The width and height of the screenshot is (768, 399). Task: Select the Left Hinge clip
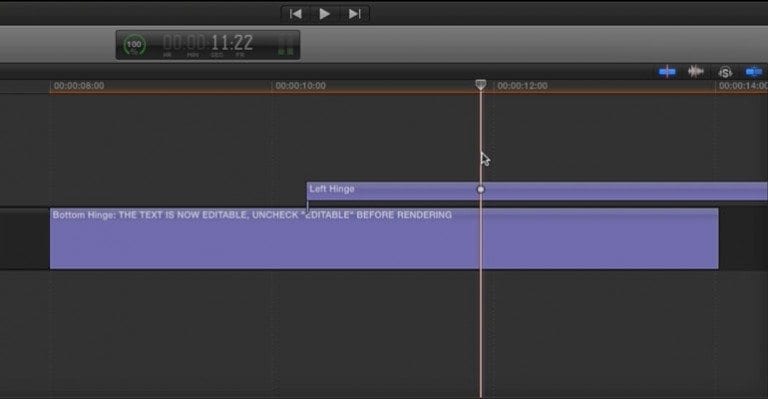coord(537,191)
